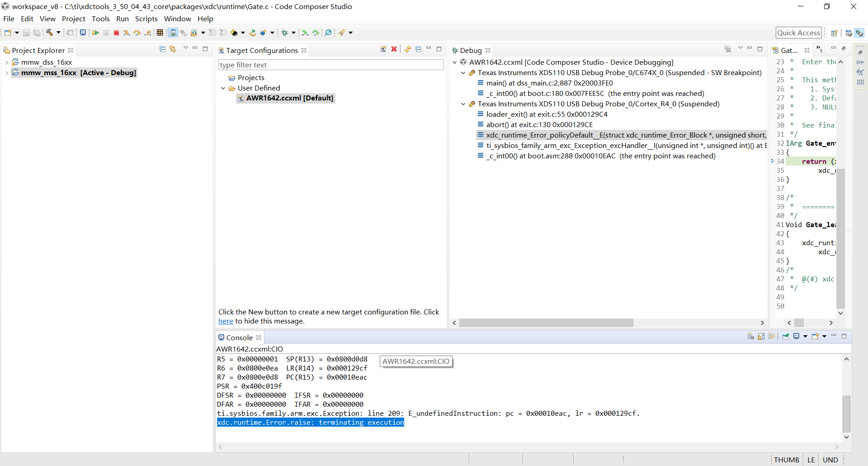Click the Debug view horizontal scrollbar
Image resolution: width=868 pixels, height=466 pixels.
coord(546,323)
